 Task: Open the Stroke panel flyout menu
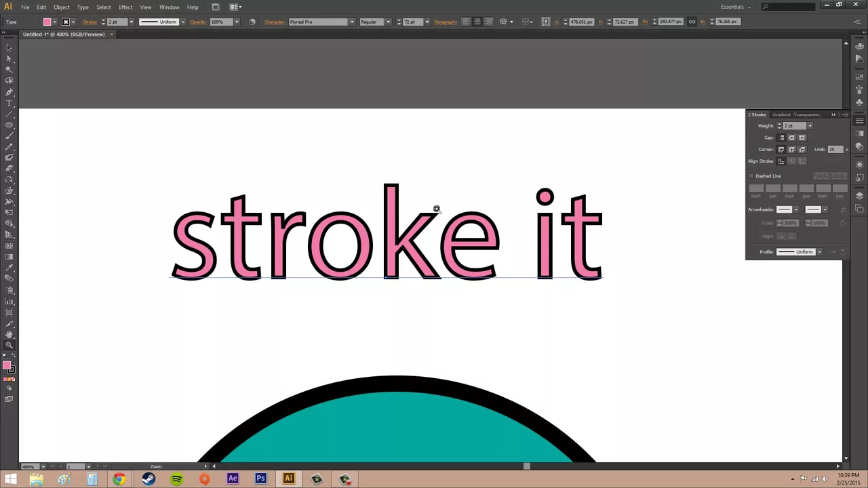point(844,115)
